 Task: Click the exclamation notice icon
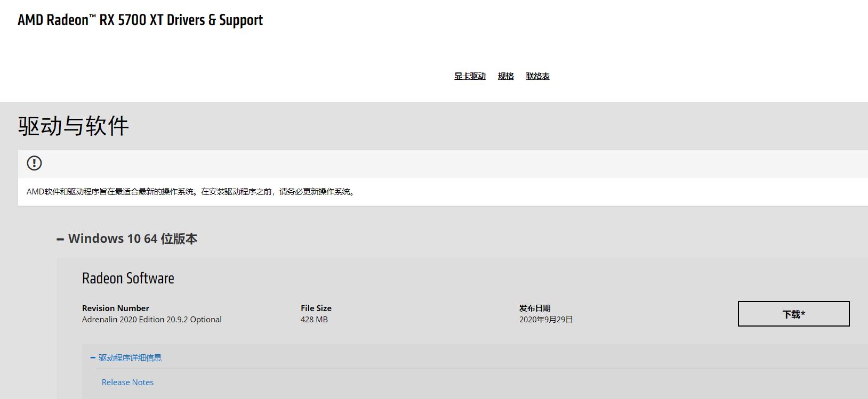34,163
